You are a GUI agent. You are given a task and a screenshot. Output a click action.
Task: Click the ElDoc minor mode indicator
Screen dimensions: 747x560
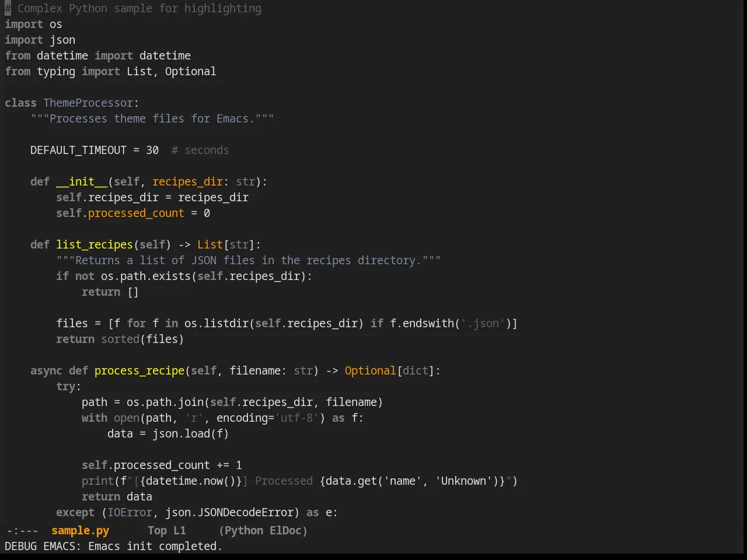click(285, 530)
